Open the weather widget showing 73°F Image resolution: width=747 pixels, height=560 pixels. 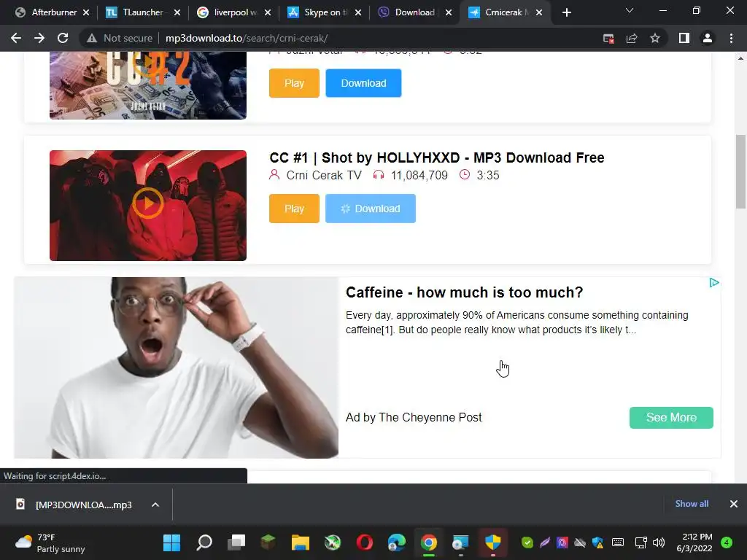(x=50, y=542)
